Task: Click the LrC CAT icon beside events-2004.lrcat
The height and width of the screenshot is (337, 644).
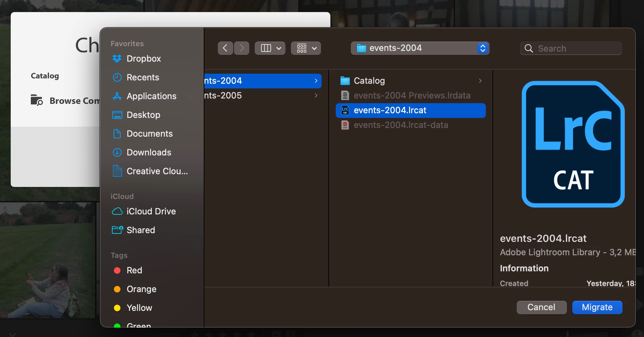Action: (x=345, y=110)
